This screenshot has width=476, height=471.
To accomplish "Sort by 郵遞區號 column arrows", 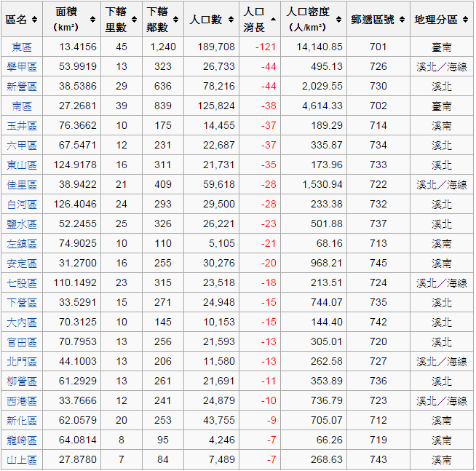I will (x=402, y=20).
